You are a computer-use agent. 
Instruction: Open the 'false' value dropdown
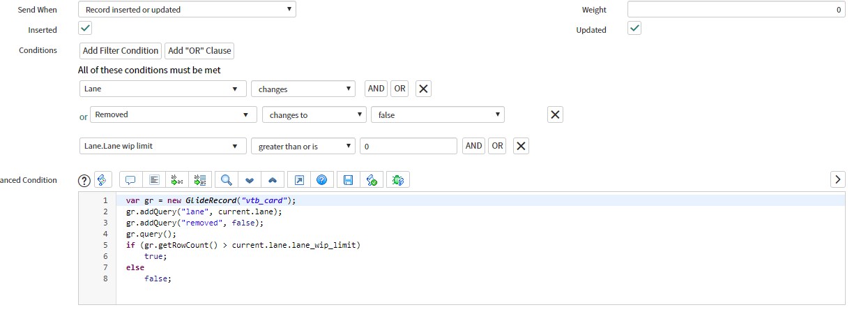tap(438, 114)
